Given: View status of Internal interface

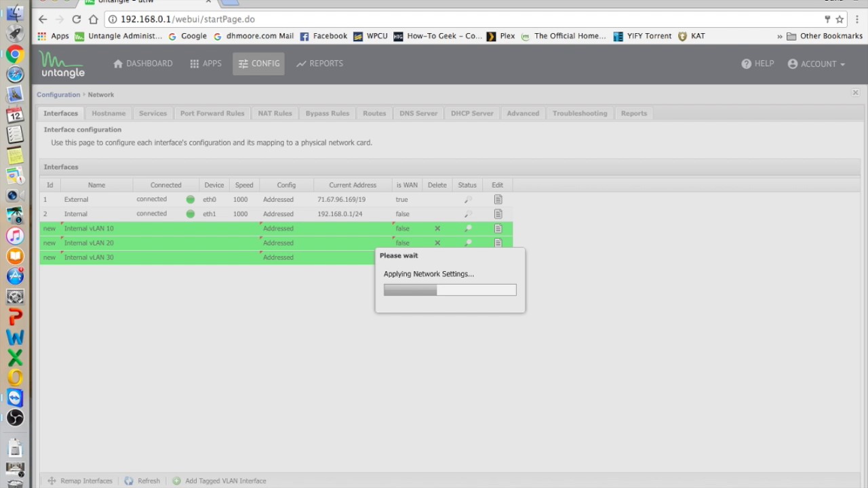Looking at the screenshot, I should coord(468,213).
